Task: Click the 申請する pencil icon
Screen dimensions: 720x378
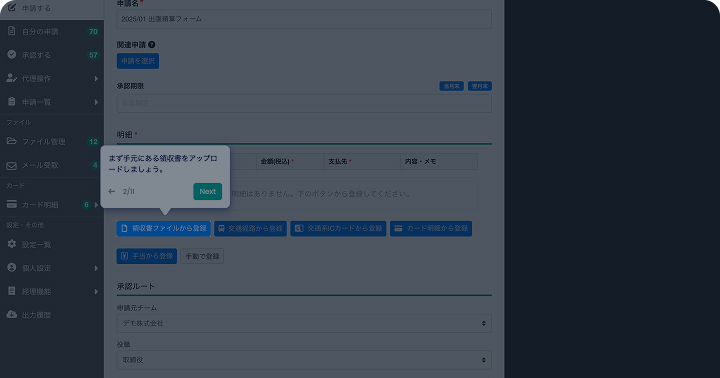Action: click(11, 8)
